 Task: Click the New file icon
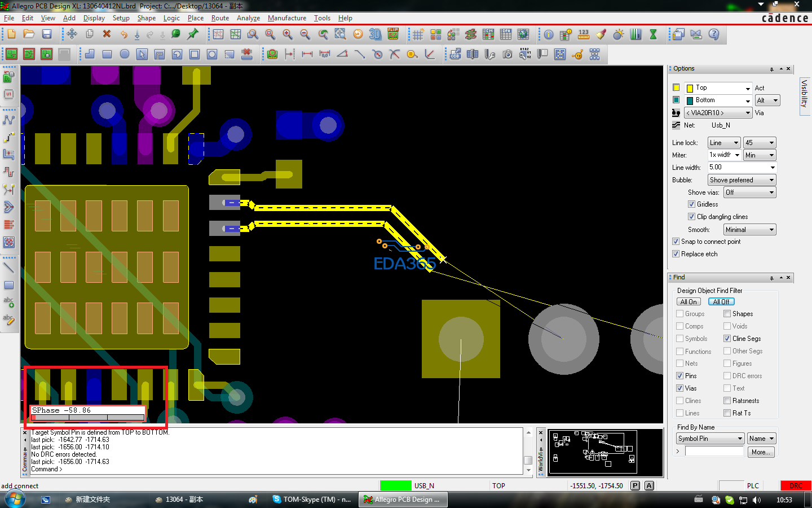[11, 34]
